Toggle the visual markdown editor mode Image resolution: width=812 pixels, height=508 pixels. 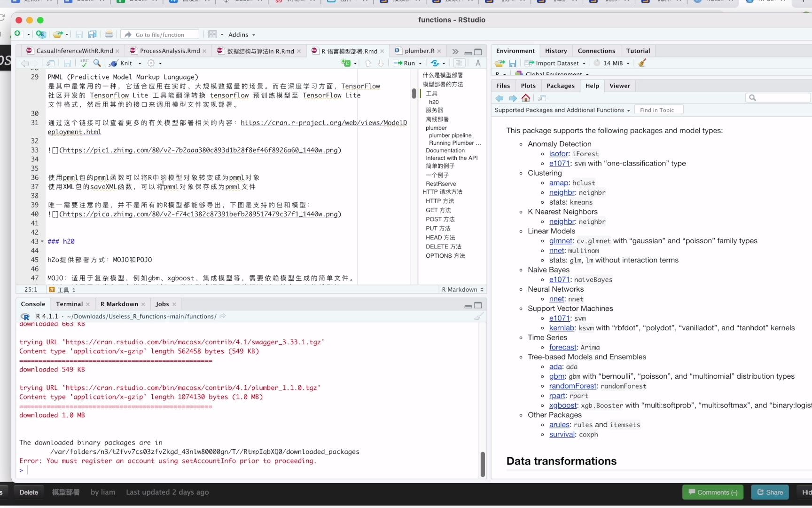478,63
